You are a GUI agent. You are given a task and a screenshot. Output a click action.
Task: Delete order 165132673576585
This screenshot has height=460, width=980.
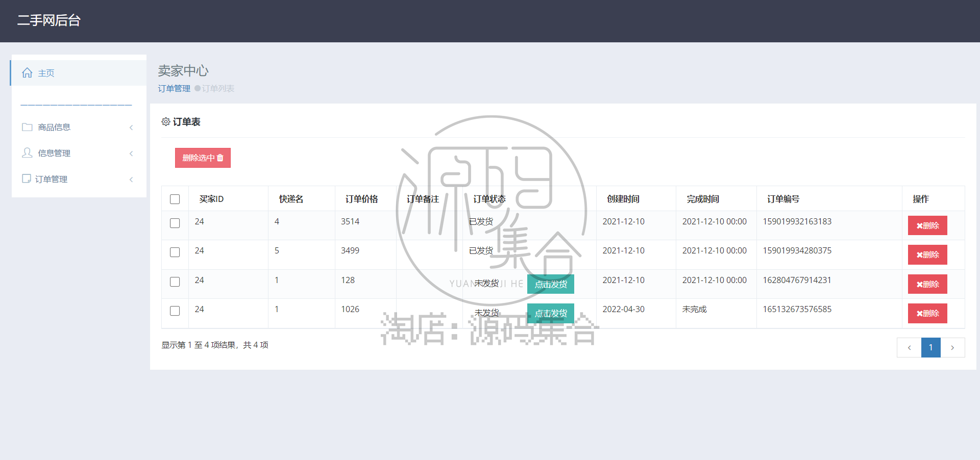927,313
